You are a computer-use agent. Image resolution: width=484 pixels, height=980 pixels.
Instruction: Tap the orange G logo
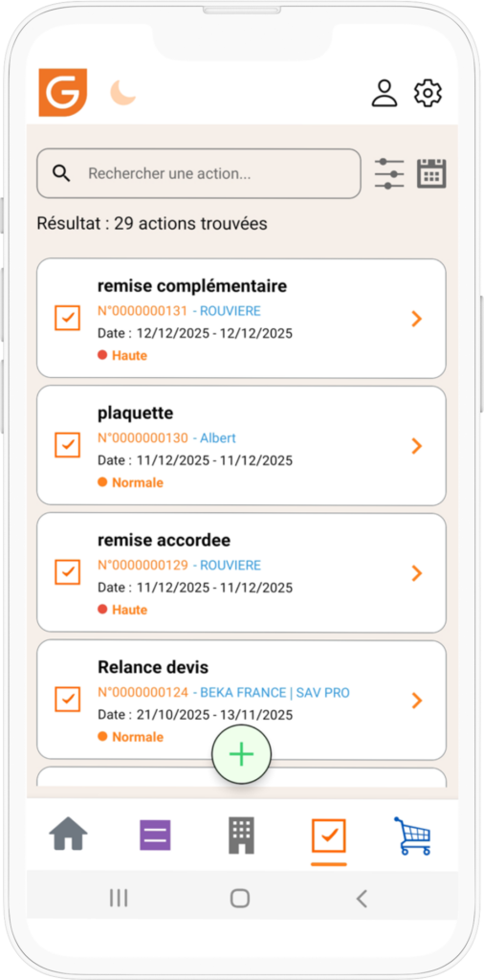[x=62, y=93]
